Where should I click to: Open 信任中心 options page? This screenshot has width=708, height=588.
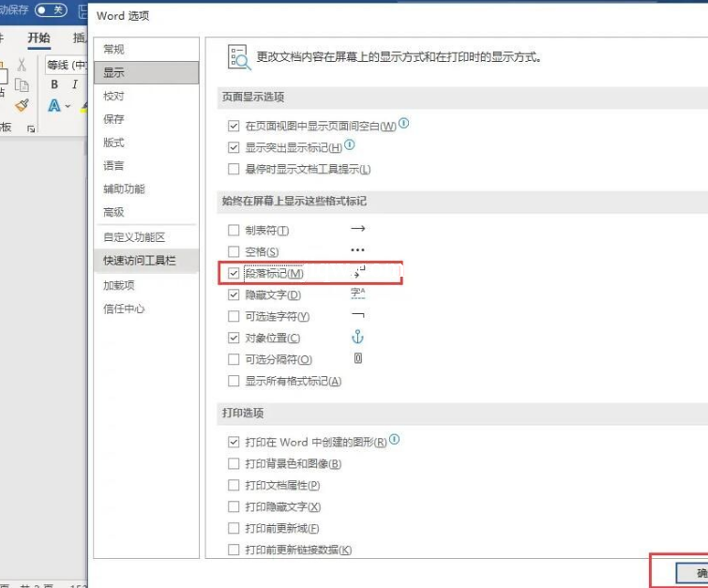tap(146, 309)
